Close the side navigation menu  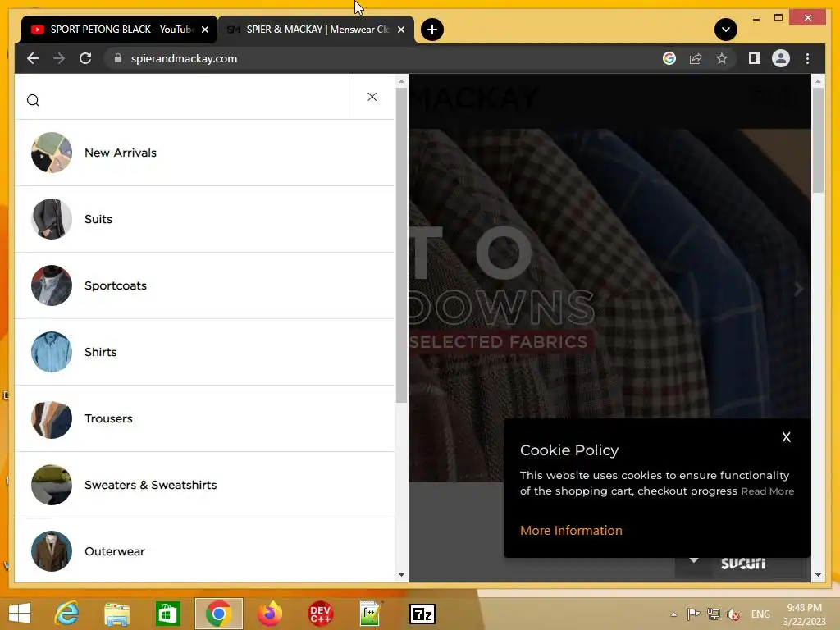tap(372, 97)
